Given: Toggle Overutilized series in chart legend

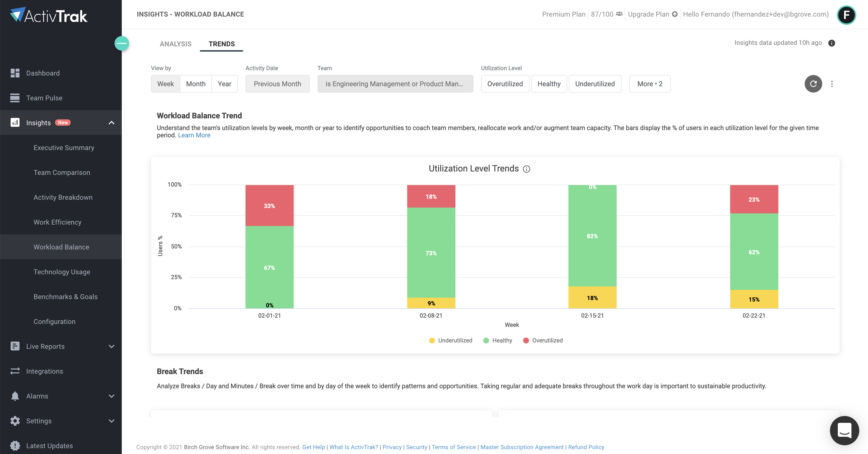Looking at the screenshot, I should tap(543, 340).
